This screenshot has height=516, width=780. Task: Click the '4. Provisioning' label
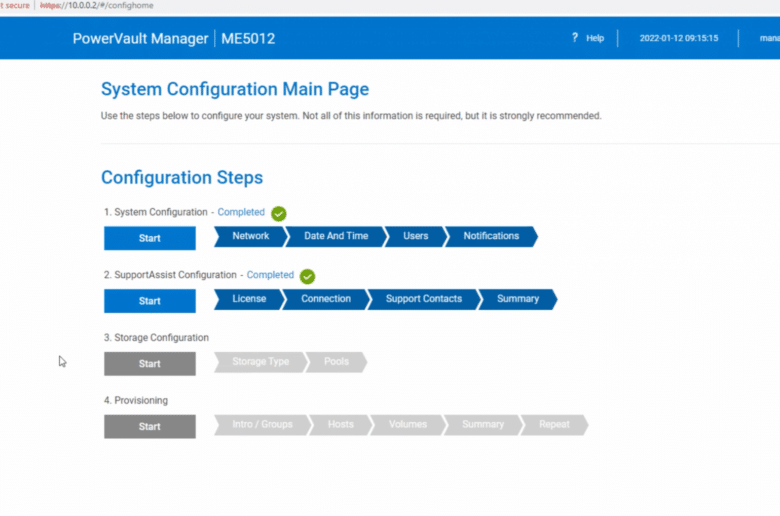pyautogui.click(x=136, y=400)
